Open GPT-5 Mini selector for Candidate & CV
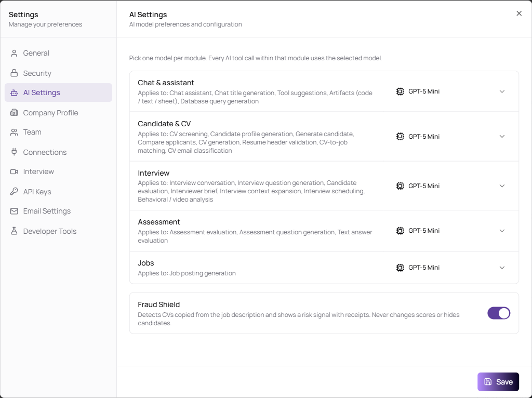Viewport: 532px width, 398px height. [451, 137]
